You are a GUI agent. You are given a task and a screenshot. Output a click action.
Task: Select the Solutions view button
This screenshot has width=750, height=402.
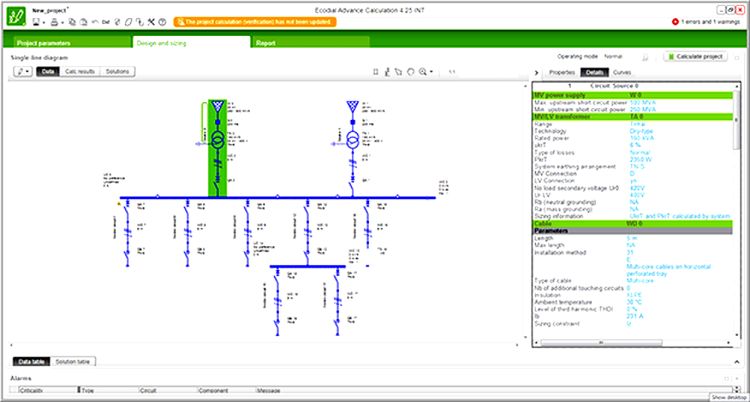(x=118, y=71)
